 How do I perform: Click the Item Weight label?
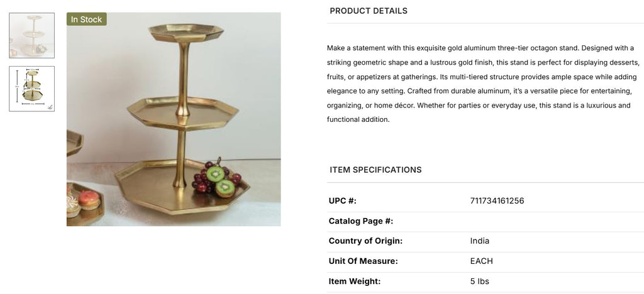(355, 281)
